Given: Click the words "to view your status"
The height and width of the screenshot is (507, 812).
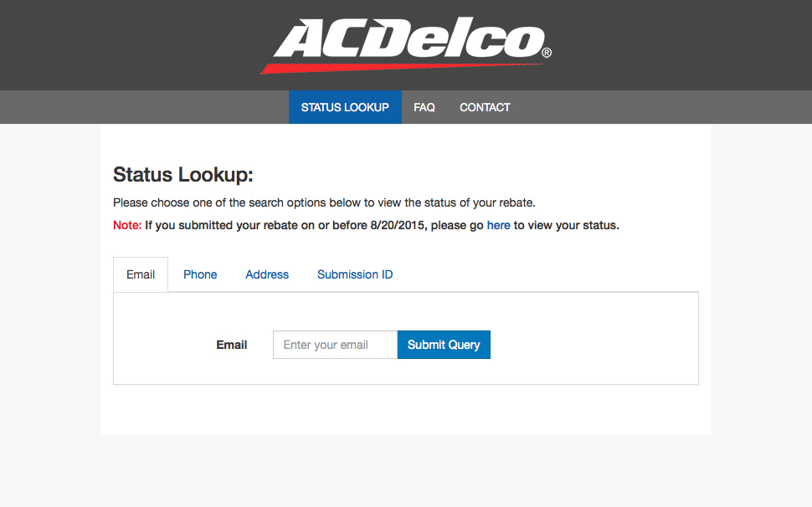Looking at the screenshot, I should click(566, 225).
